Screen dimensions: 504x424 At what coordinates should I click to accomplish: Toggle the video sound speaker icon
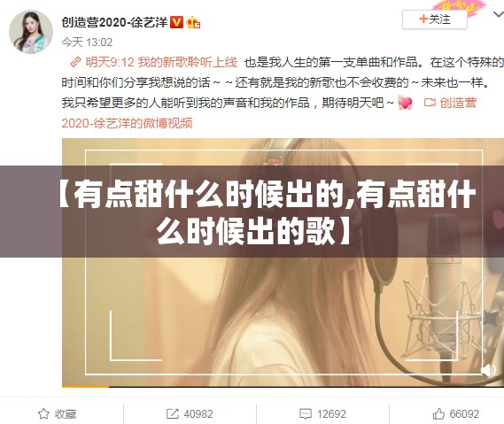tap(489, 370)
